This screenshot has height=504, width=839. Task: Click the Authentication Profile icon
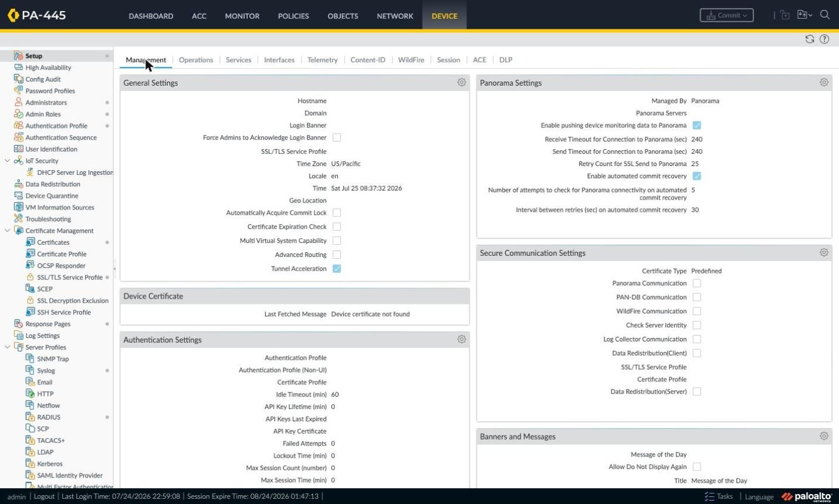[x=18, y=126]
